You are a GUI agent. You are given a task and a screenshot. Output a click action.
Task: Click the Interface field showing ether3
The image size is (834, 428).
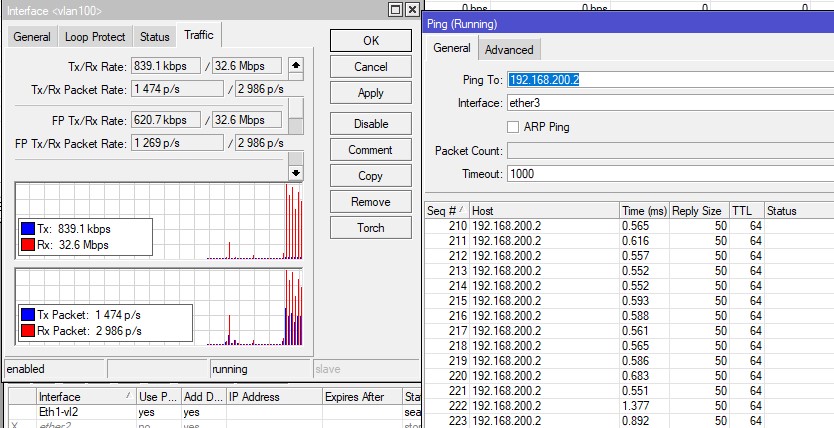[670, 103]
